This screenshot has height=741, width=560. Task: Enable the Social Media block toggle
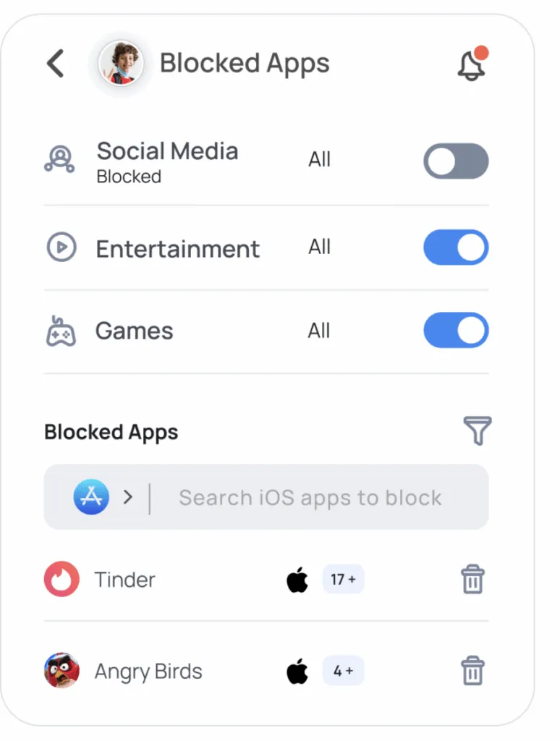456,161
